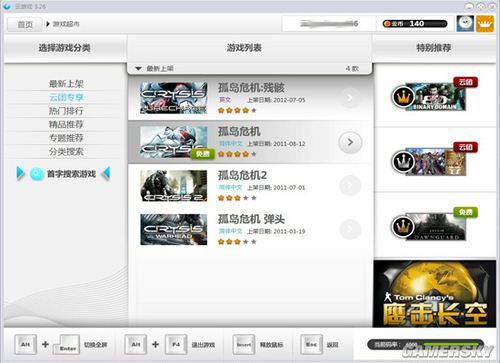500x363 pixels.
Task: Click the 切换全屏 label
Action: (96, 345)
